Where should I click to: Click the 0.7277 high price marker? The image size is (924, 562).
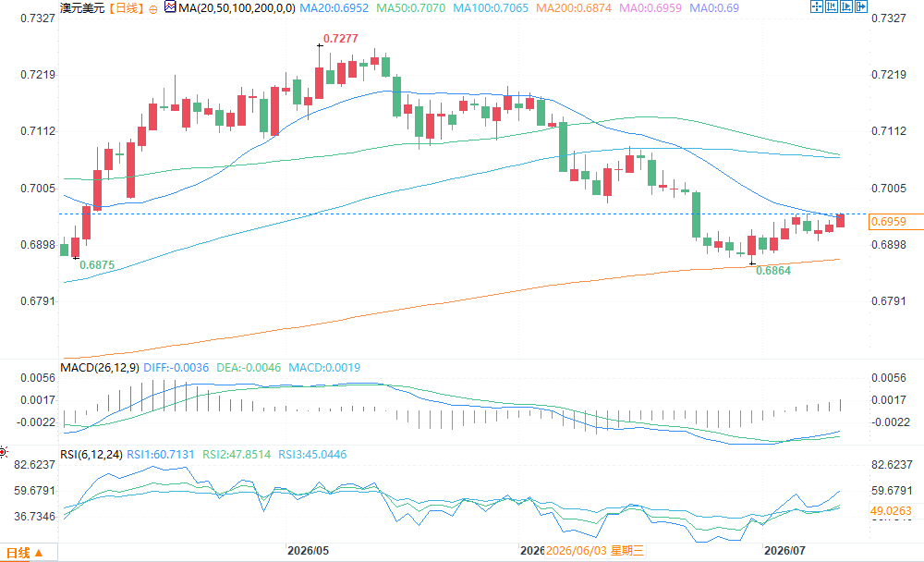pos(341,38)
